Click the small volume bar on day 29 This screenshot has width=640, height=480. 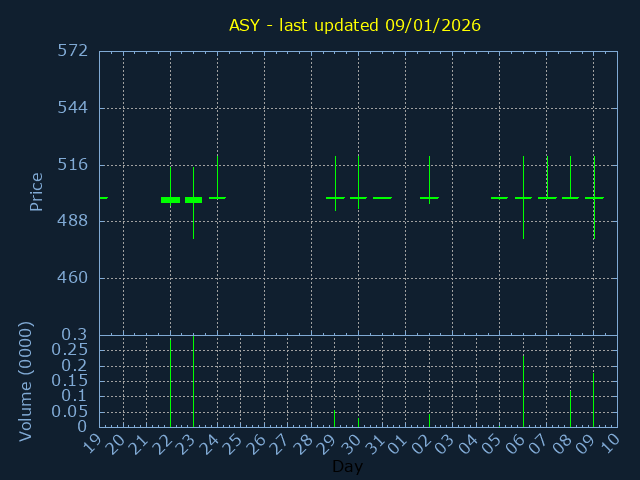pos(335,418)
